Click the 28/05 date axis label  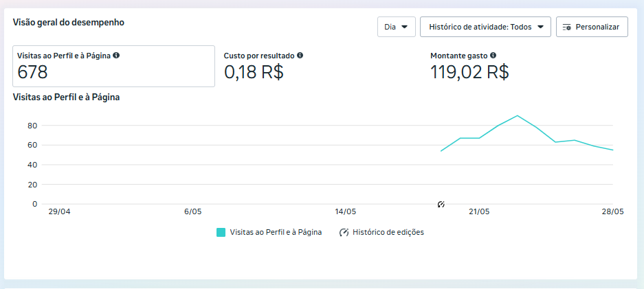tap(613, 212)
